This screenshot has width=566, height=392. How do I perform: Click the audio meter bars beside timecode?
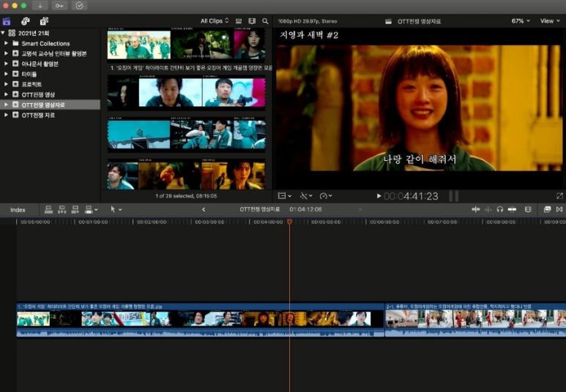tap(454, 196)
